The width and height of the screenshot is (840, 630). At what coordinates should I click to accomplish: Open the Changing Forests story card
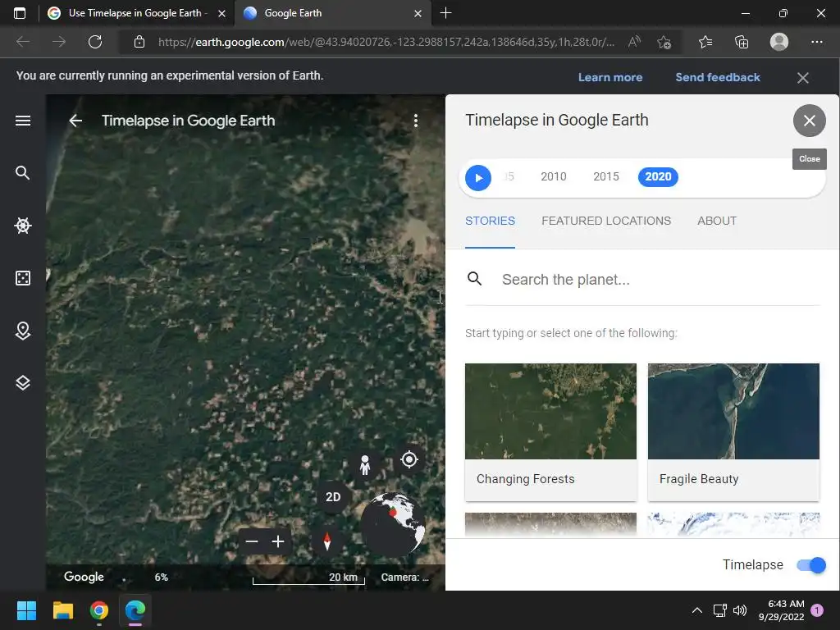click(550, 432)
